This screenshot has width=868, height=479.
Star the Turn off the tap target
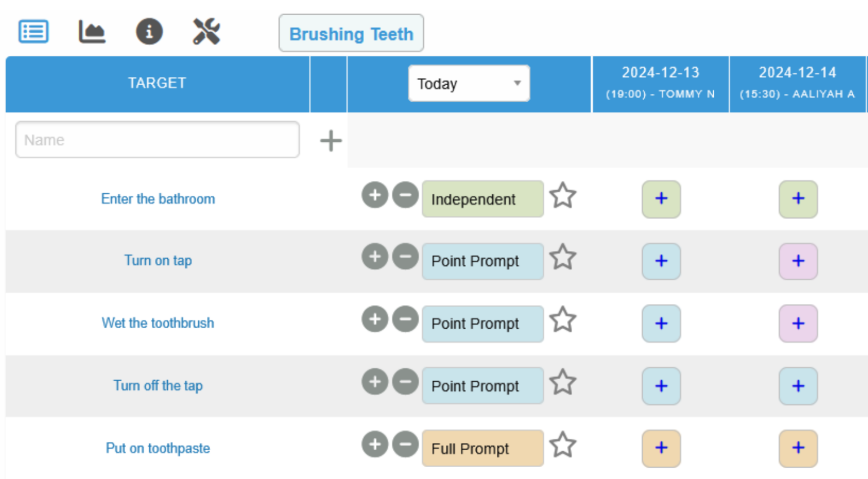[x=563, y=381]
